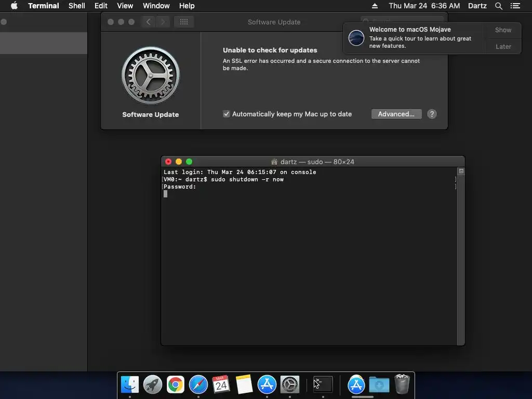
Task: Open the Apple menu
Action: [x=14, y=6]
